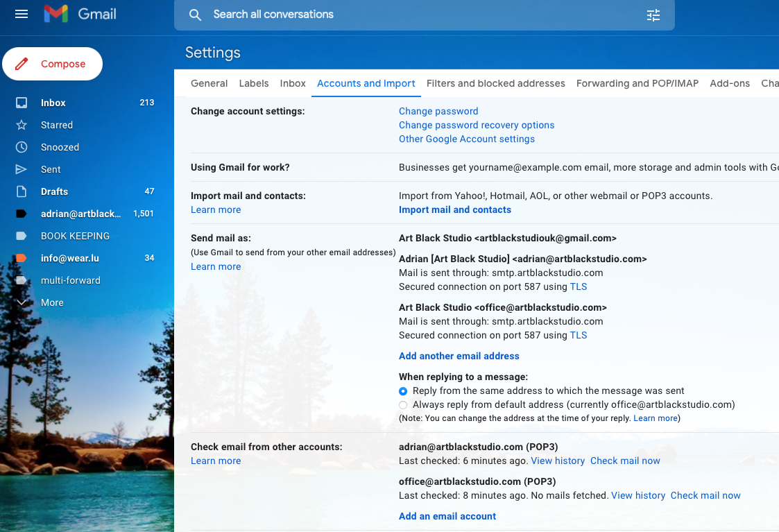Open search options filter icon
The height and width of the screenshot is (532, 779).
coord(653,15)
